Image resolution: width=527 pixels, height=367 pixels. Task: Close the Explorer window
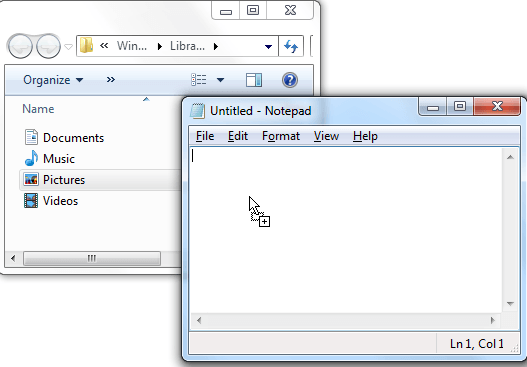290,10
